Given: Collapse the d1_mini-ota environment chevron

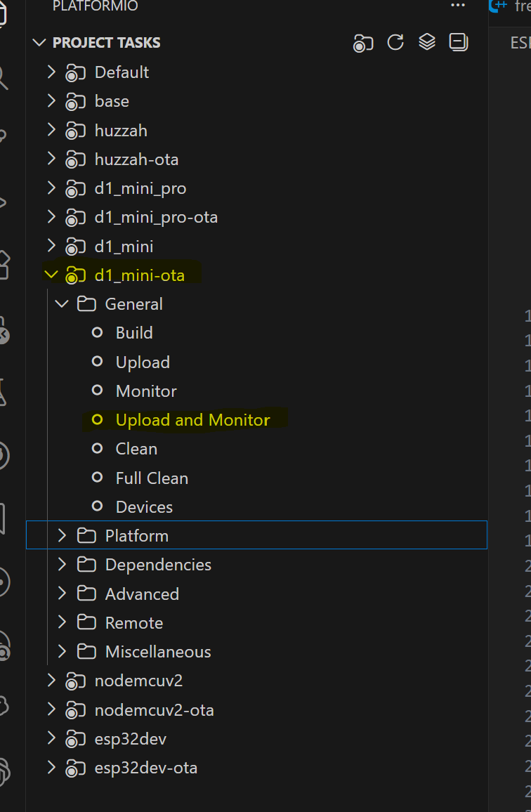Looking at the screenshot, I should click(x=51, y=275).
